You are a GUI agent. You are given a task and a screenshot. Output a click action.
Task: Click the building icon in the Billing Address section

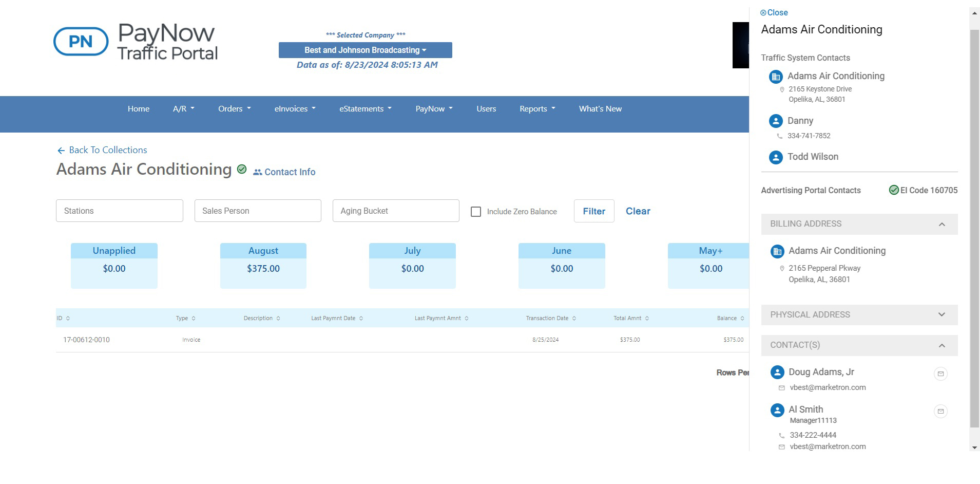(x=777, y=251)
